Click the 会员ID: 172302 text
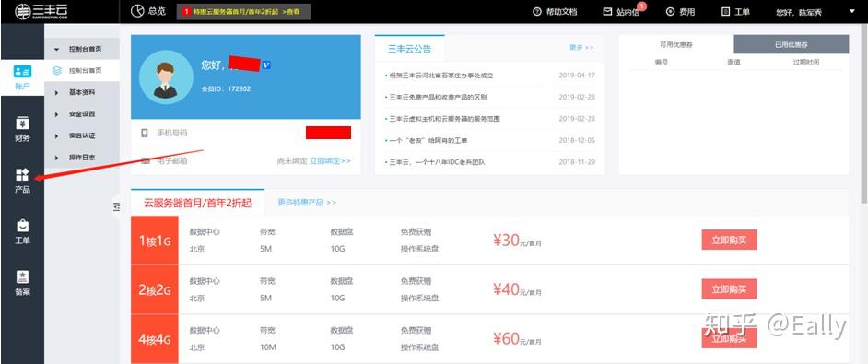The width and height of the screenshot is (868, 364). (x=226, y=88)
